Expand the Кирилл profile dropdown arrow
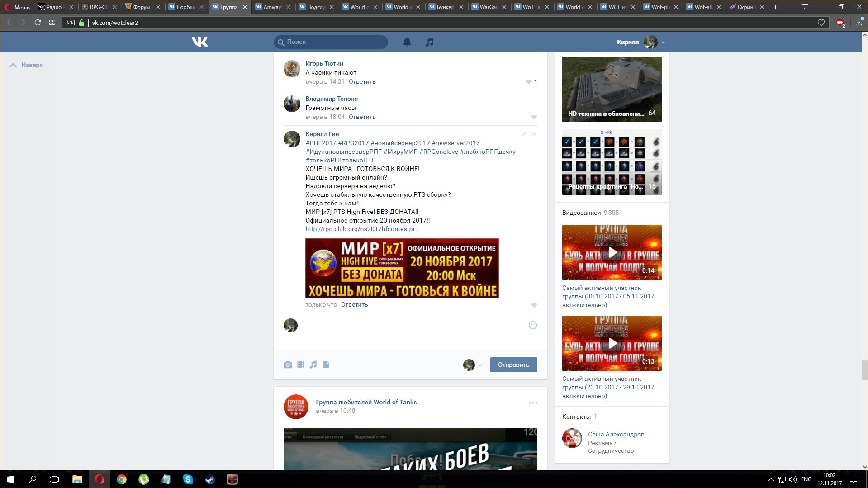Viewport: 868px width, 488px height. [x=663, y=42]
